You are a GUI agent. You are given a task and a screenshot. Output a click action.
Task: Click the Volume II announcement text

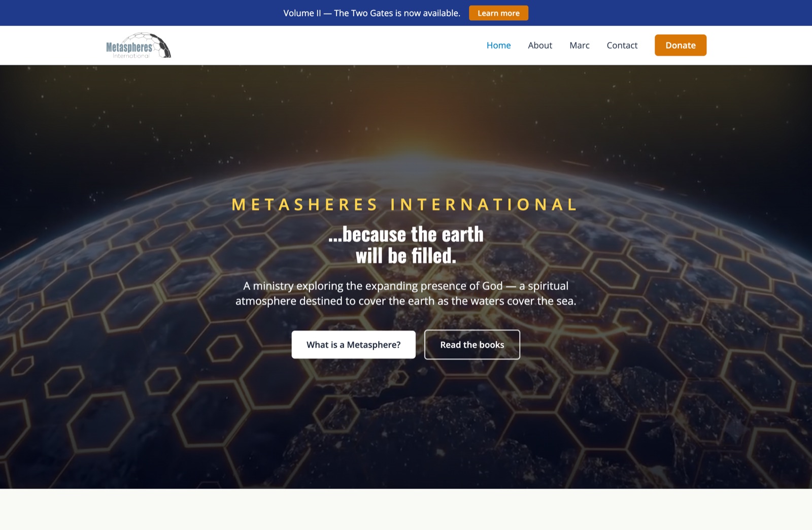372,13
